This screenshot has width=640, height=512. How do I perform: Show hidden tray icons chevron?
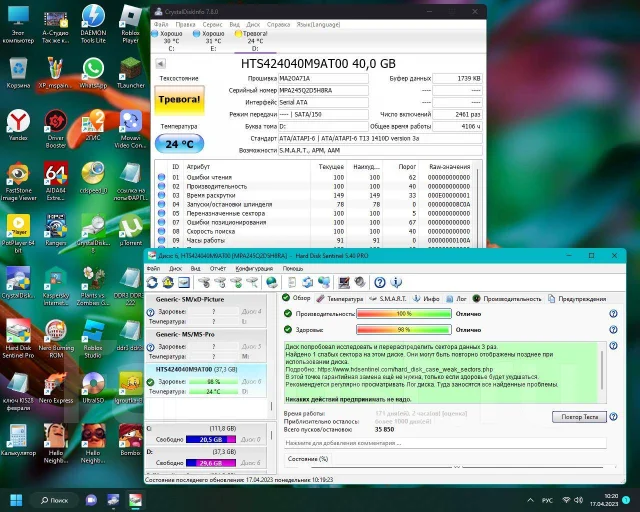[530, 500]
